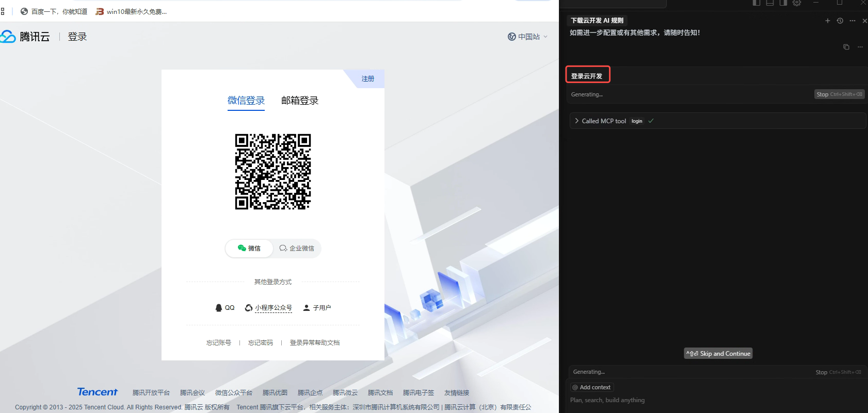This screenshot has width=868, height=413.
Task: Open 腾讯电子签 footer link
Action: (419, 393)
